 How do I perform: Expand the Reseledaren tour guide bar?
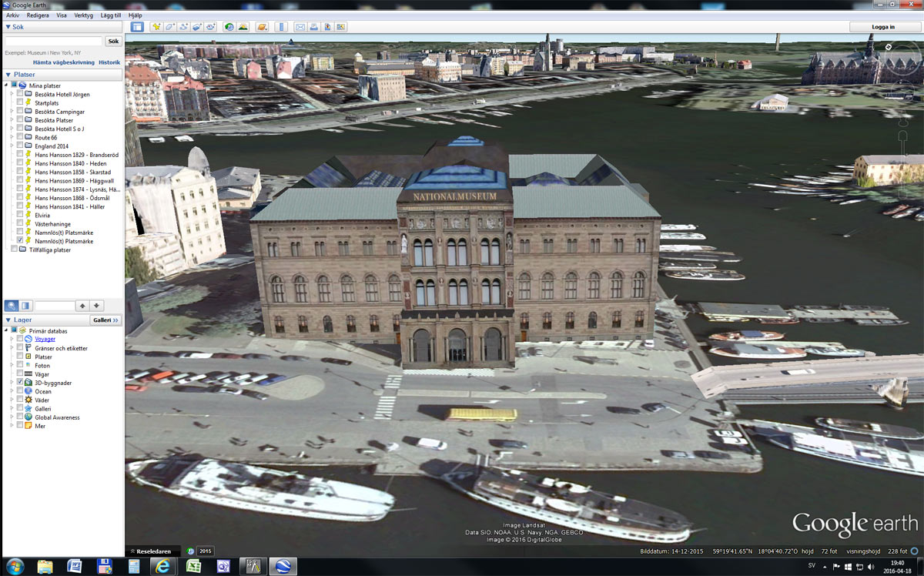[x=153, y=551]
